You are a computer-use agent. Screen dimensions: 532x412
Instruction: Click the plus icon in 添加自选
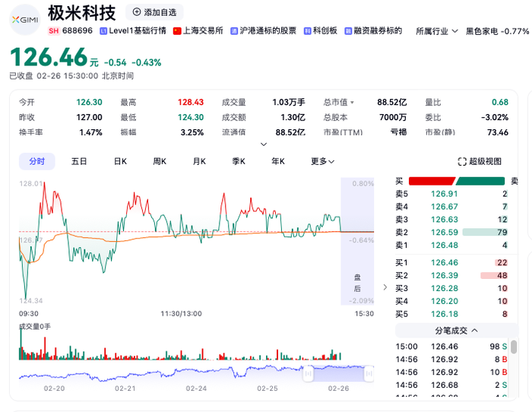point(136,12)
